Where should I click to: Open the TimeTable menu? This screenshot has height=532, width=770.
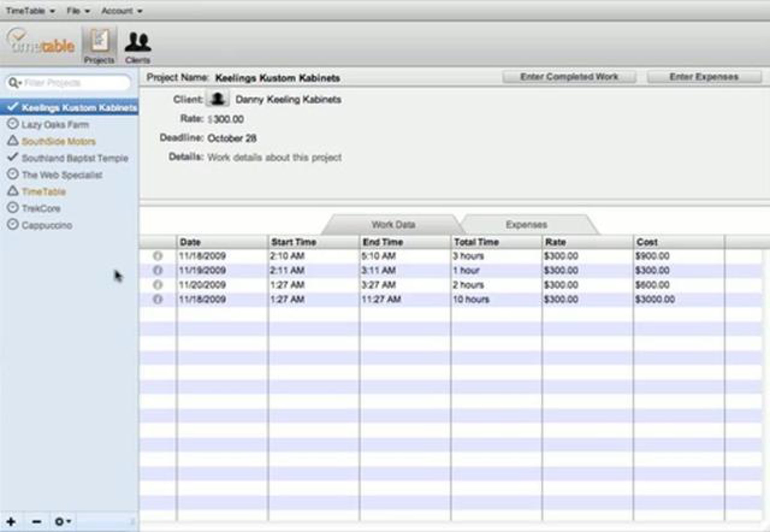click(30, 11)
